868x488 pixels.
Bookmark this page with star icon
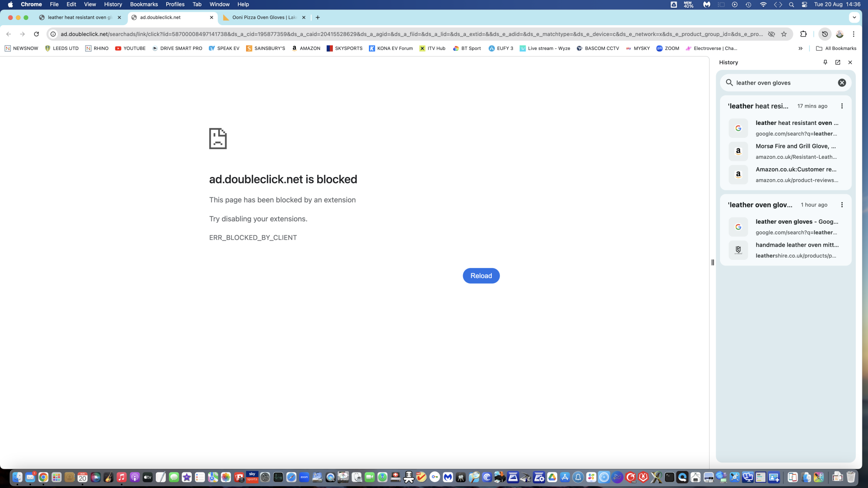[784, 34]
